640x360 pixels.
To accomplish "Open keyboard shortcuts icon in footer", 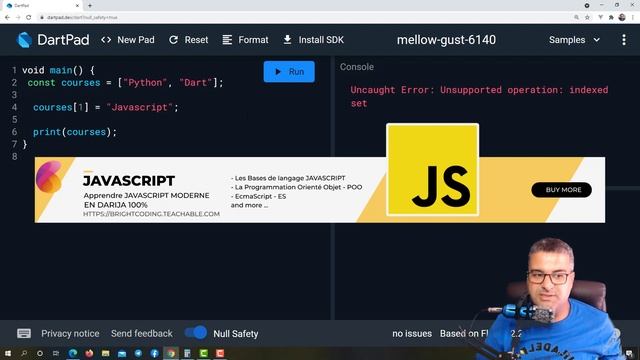I will click(24, 333).
